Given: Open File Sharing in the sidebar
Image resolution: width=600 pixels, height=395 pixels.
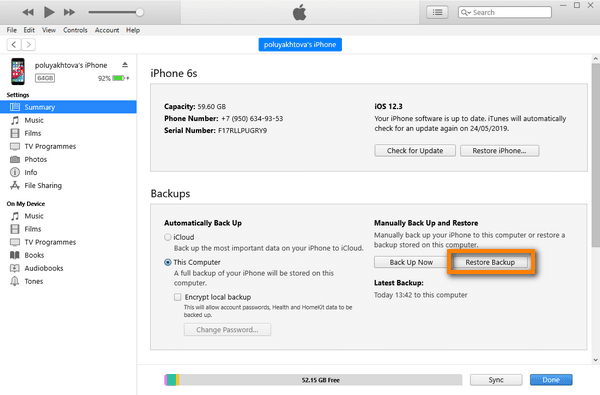Looking at the screenshot, I should [x=43, y=185].
